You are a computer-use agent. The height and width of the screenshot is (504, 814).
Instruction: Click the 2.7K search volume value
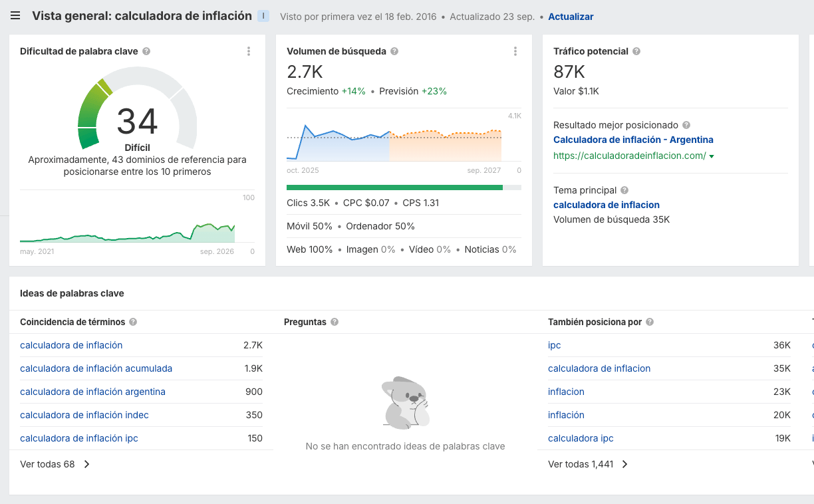point(305,71)
